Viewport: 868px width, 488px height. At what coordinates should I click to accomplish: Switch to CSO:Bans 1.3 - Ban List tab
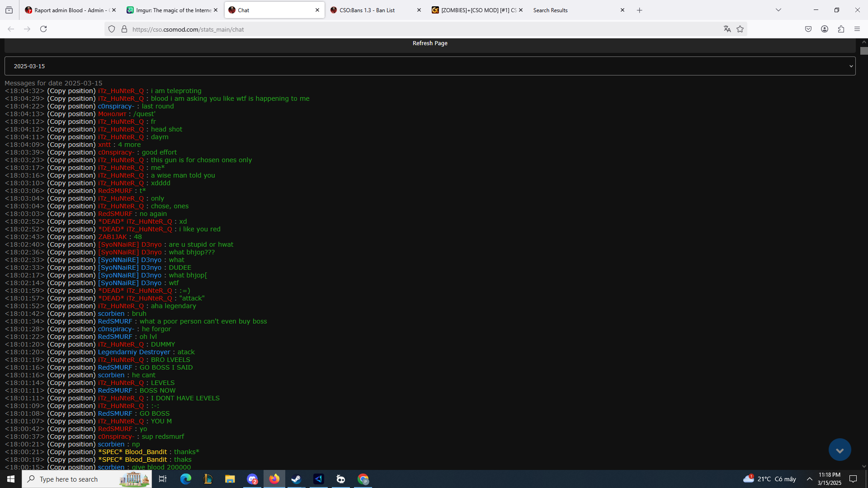[x=367, y=10]
